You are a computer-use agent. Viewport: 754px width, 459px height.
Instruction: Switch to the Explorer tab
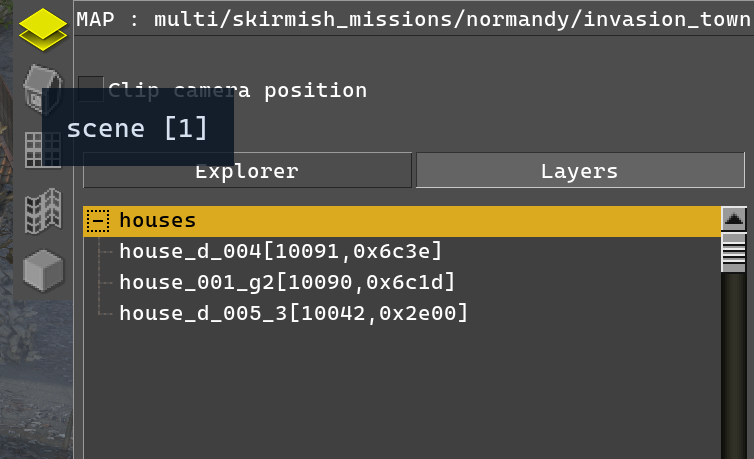(x=247, y=171)
